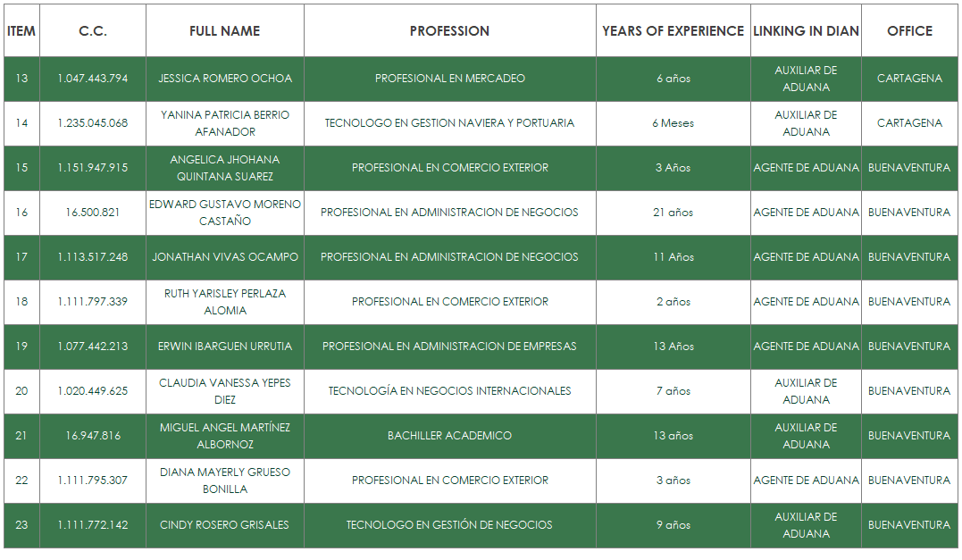Screen dimensions: 962x560
Task: Select the 6 Meses experience cell
Action: (x=673, y=123)
